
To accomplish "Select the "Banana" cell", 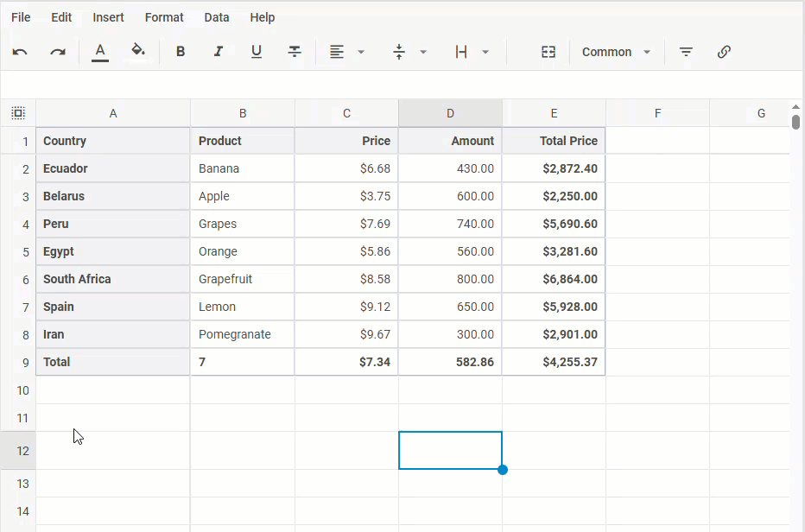I will pyautogui.click(x=243, y=168).
